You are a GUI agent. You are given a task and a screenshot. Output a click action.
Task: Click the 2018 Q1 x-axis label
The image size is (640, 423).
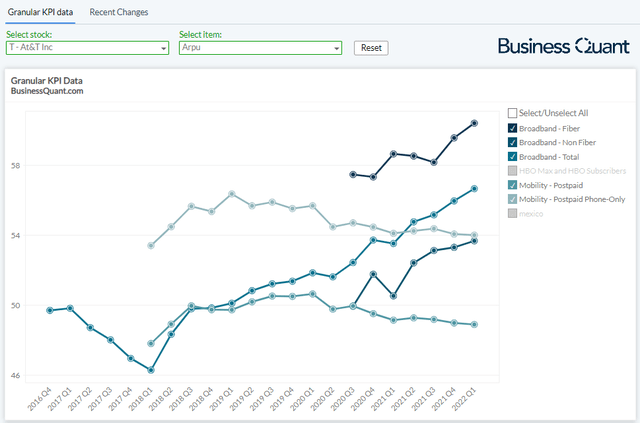pyautogui.click(x=141, y=399)
